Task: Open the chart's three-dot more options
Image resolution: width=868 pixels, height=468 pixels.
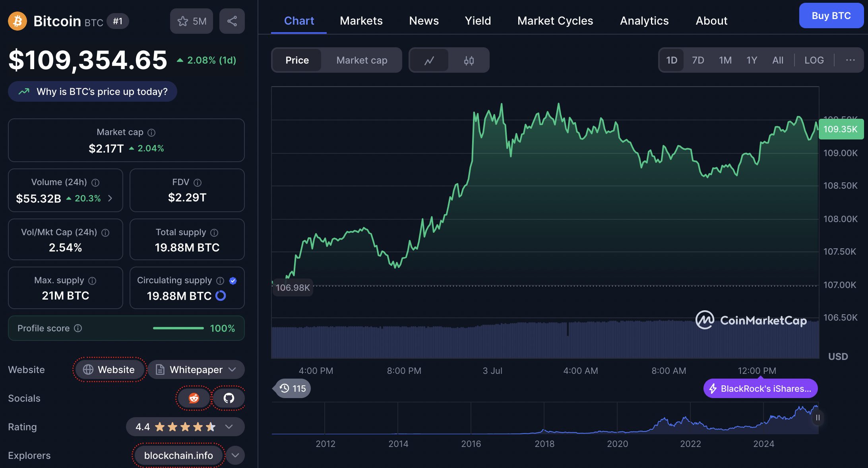Action: [850, 60]
